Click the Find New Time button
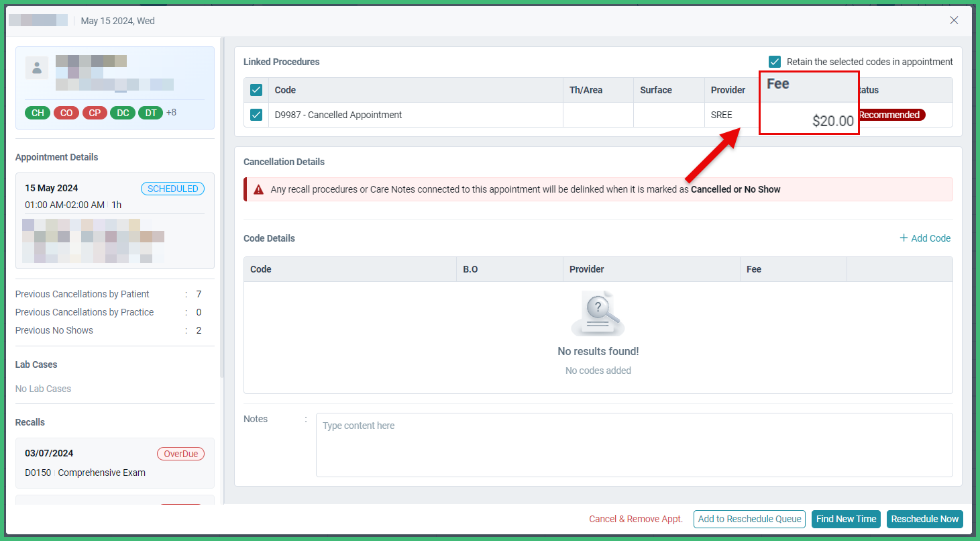 pos(846,519)
